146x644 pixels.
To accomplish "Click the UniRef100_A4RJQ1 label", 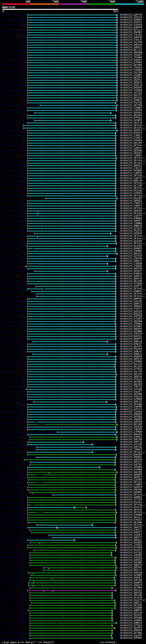I will (131, 447).
